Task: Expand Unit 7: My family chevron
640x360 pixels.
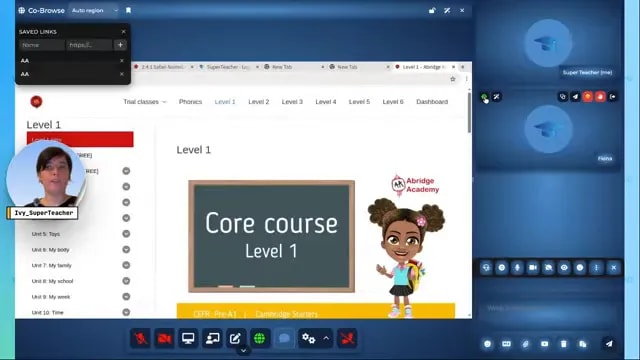Action: [126, 265]
